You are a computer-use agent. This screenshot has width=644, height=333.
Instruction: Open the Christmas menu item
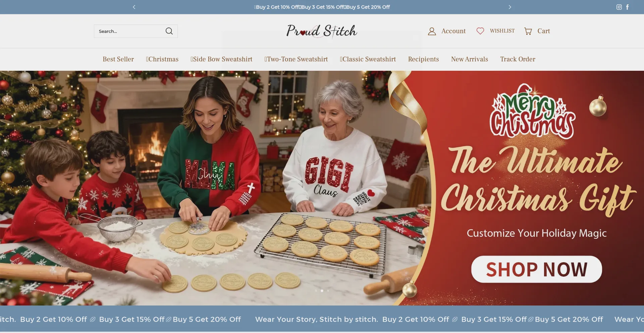[162, 59]
